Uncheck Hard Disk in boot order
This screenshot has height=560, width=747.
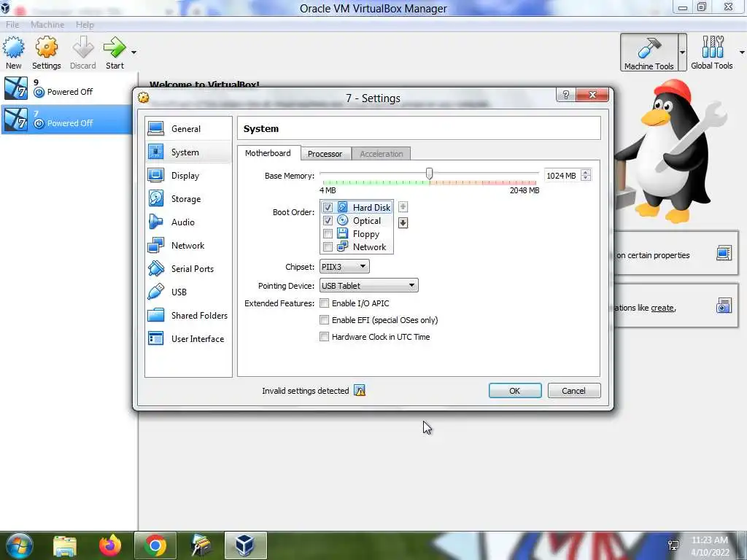328,207
